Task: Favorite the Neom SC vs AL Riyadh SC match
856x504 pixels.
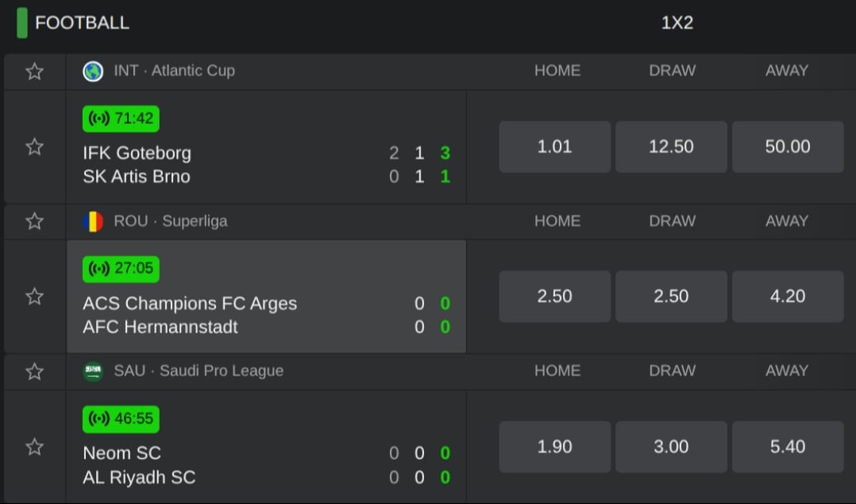Action: click(x=35, y=446)
